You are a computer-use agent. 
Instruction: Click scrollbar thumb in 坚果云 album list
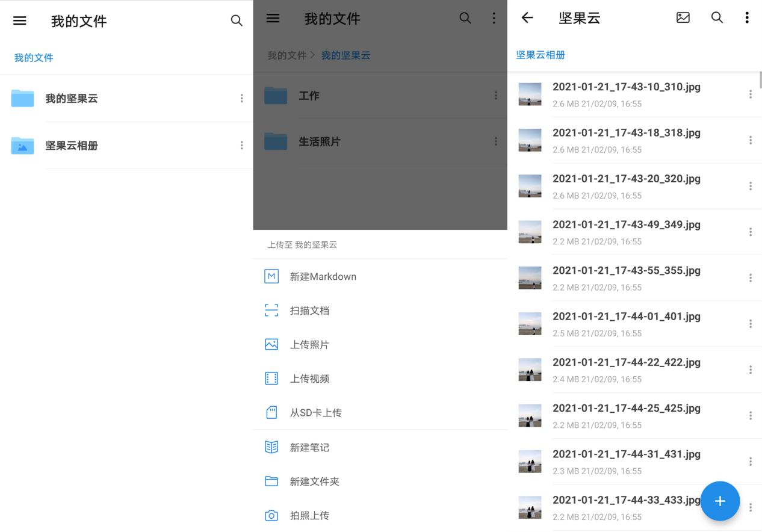(761, 79)
